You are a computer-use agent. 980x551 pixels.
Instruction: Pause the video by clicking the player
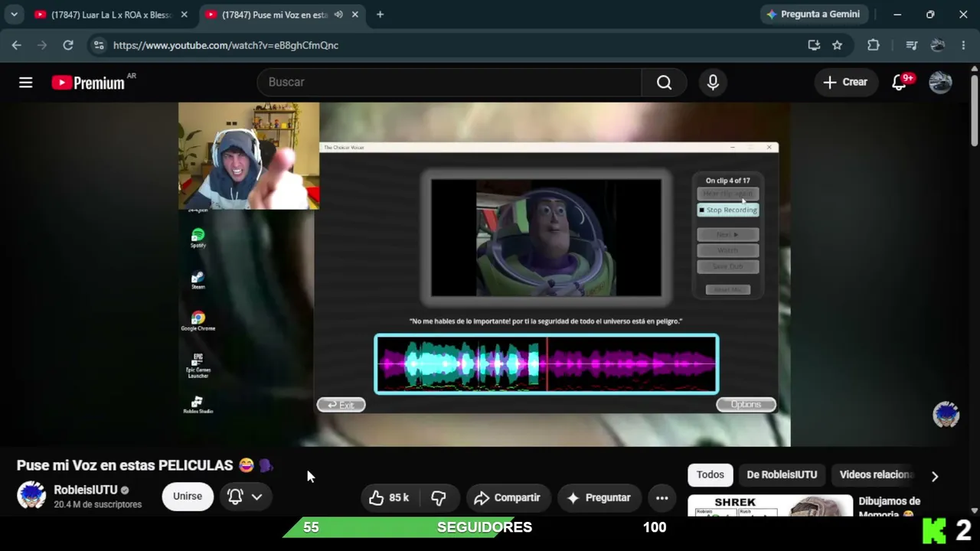484,274
